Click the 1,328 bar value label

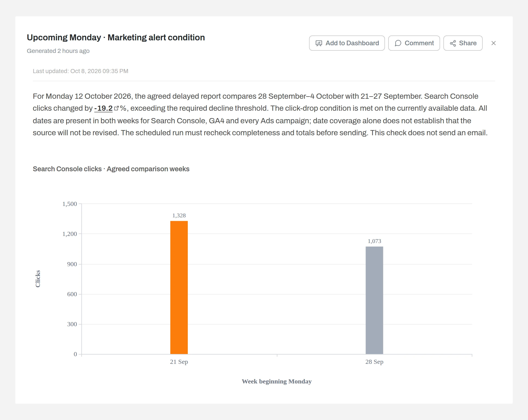[179, 215]
